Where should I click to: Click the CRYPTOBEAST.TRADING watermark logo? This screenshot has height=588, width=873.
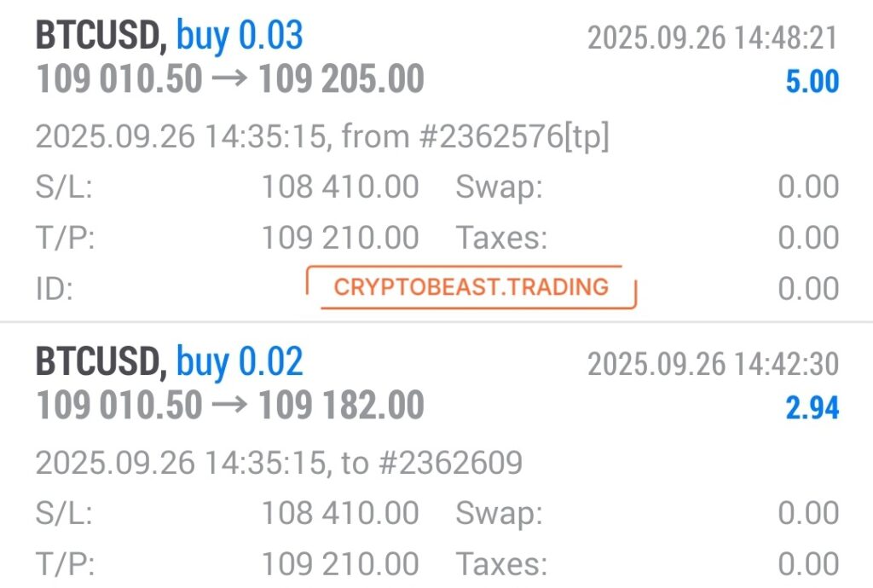(471, 287)
